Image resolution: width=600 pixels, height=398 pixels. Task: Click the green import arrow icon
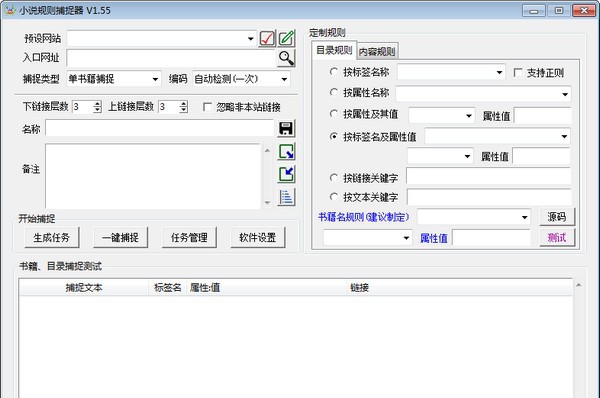tap(286, 175)
